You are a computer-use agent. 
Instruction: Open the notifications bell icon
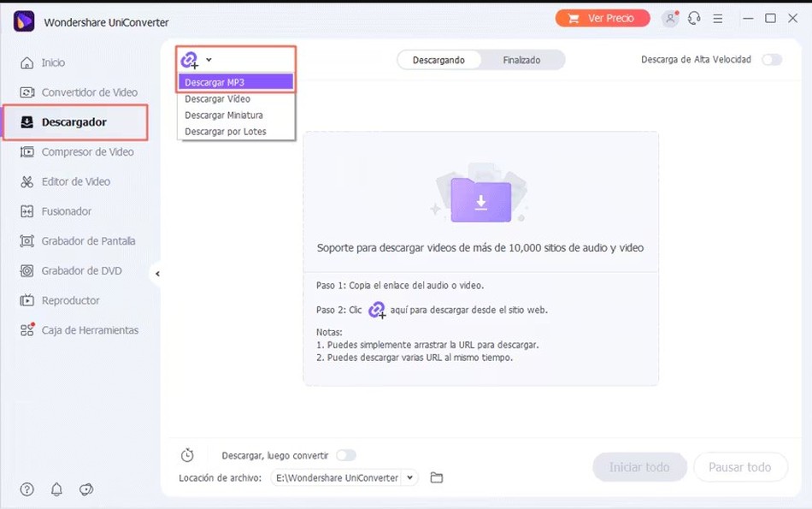tap(56, 489)
